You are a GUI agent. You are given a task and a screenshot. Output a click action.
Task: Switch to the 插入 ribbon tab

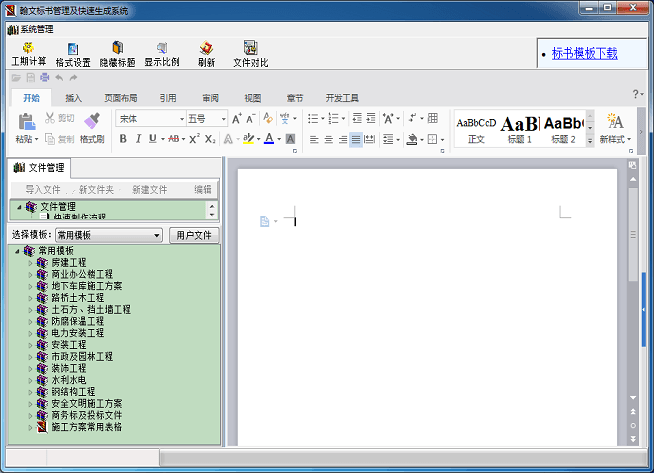click(73, 98)
